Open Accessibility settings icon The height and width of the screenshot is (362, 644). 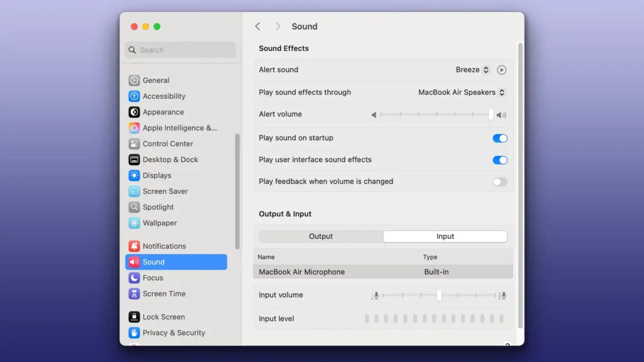click(134, 96)
